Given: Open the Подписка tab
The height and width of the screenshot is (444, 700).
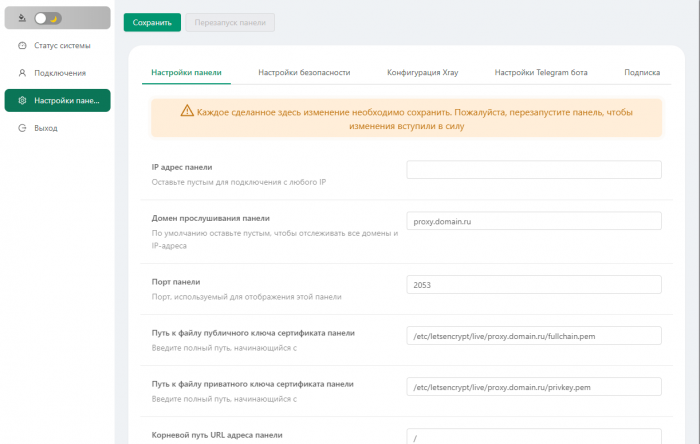Looking at the screenshot, I should [x=641, y=73].
